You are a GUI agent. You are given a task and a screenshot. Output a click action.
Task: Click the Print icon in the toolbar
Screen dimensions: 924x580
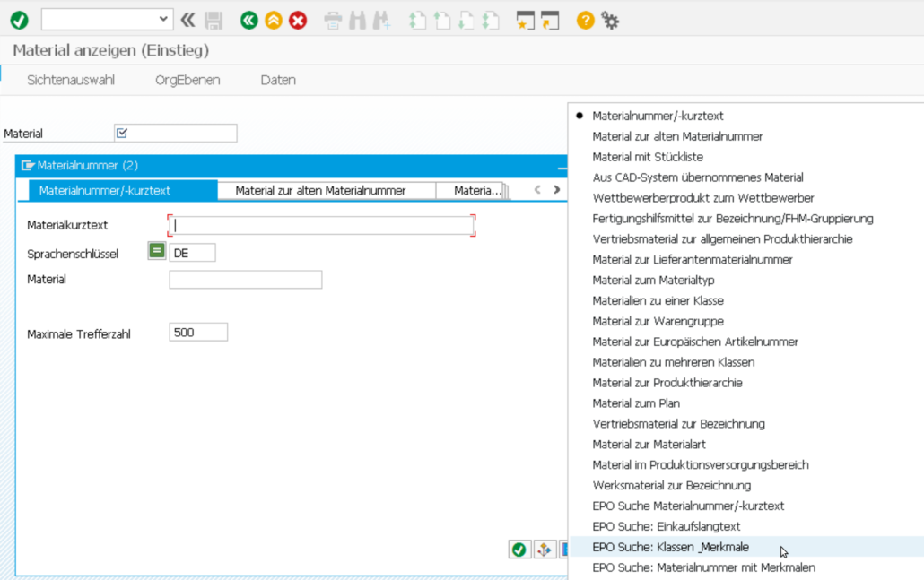[333, 21]
